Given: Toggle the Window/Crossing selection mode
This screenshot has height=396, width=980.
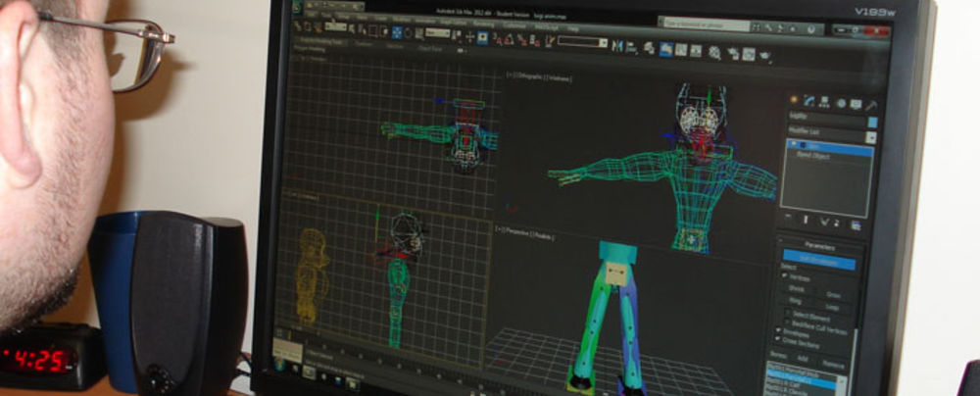Looking at the screenshot, I should click(x=384, y=31).
